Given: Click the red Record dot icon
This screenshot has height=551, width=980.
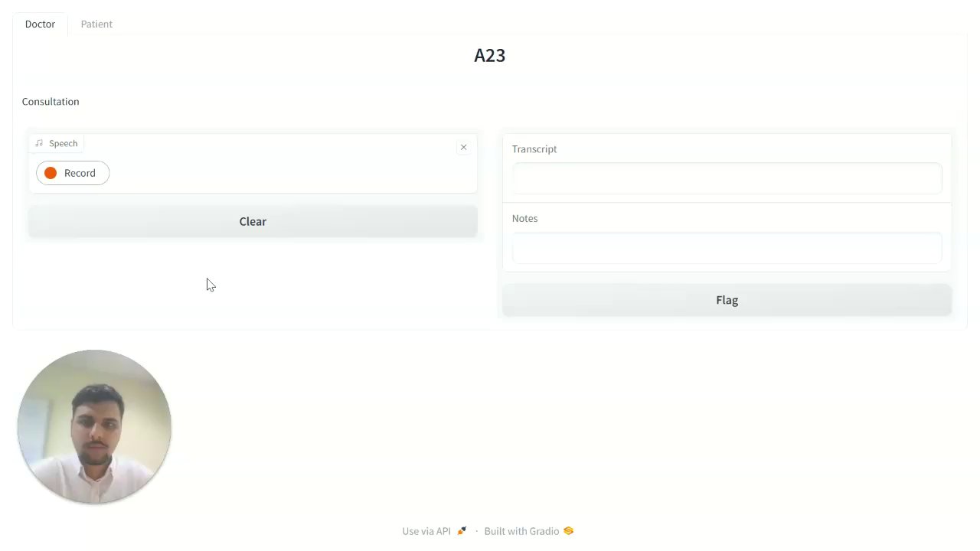Looking at the screenshot, I should 51,173.
